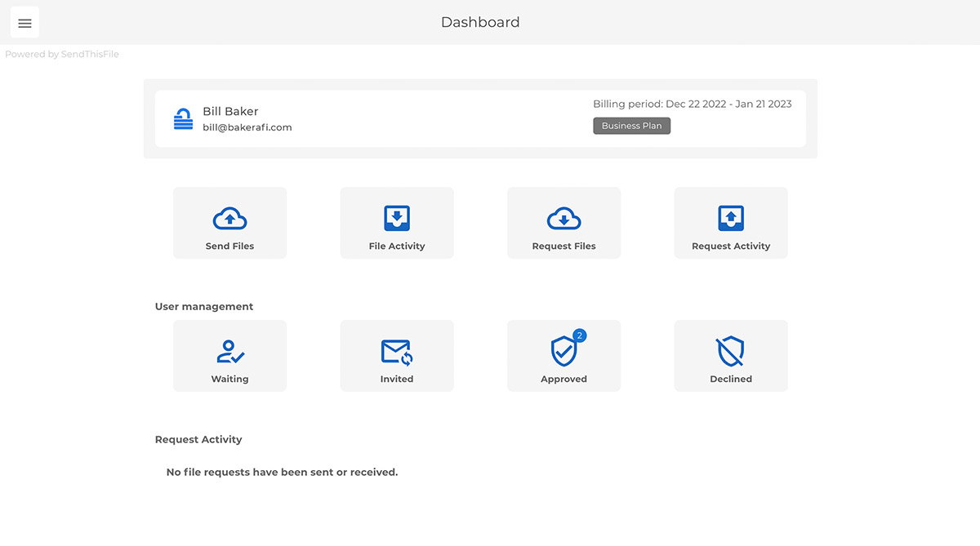This screenshot has width=980, height=546.
Task: Select the Declined crossed shield icon
Action: (x=731, y=352)
